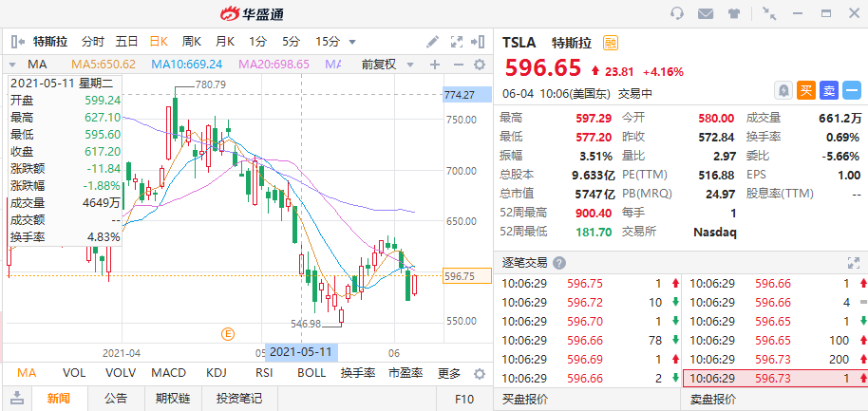Viewport: 868px width, 411px height.
Task: Select the MACD indicator tab
Action: click(169, 373)
